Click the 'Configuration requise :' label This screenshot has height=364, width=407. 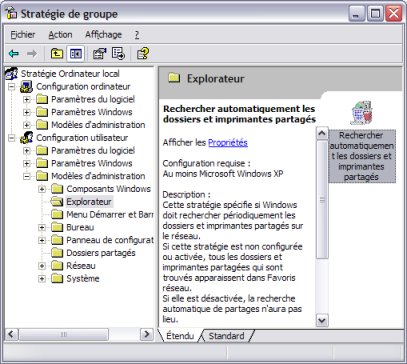click(206, 163)
